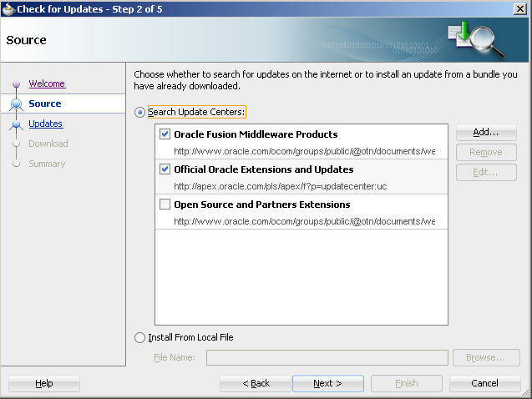Uncheck Oracle Fusion Middleware Products checkbox
This screenshot has width=532, height=399.
coord(165,134)
